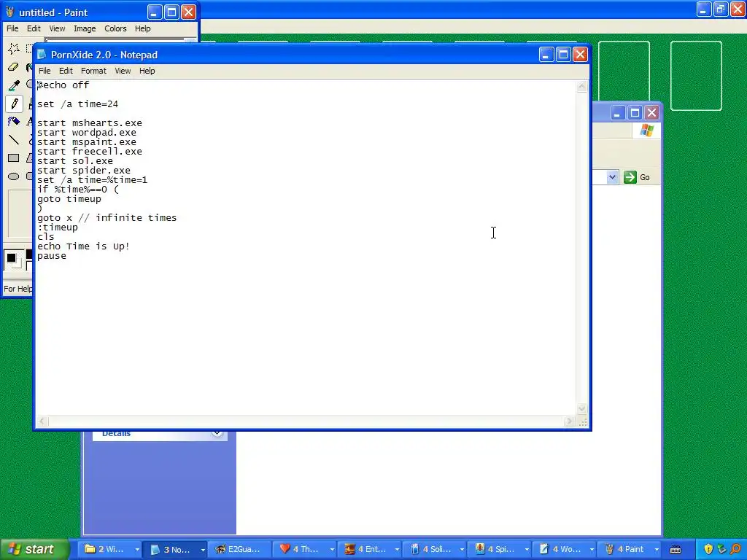Click the "start sol.exe" line

coord(75,161)
